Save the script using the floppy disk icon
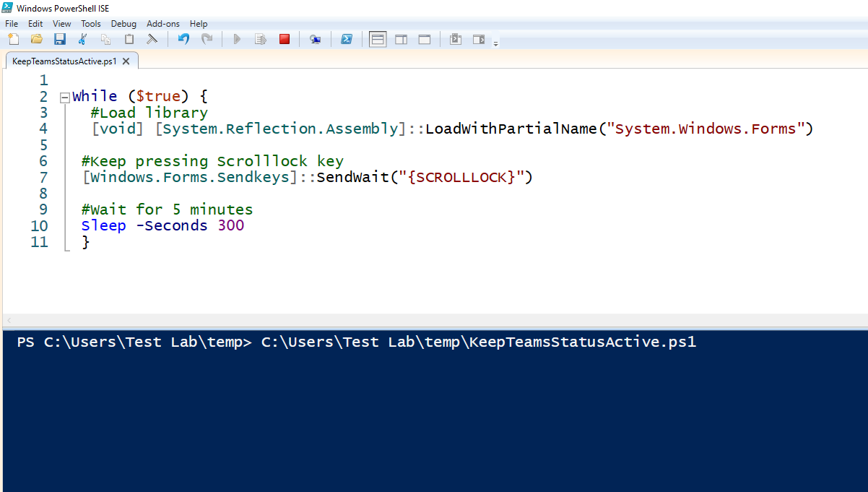The width and height of the screenshot is (868, 492). coord(60,39)
